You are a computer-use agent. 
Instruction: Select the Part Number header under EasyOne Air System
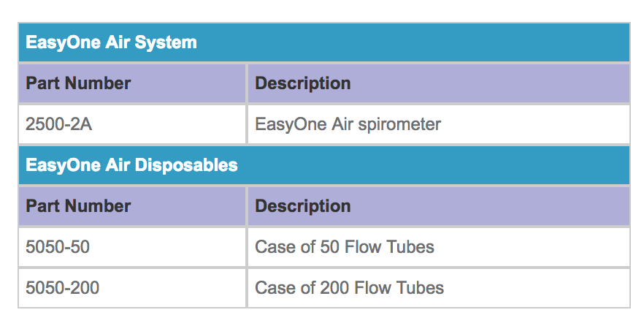[x=132, y=83]
